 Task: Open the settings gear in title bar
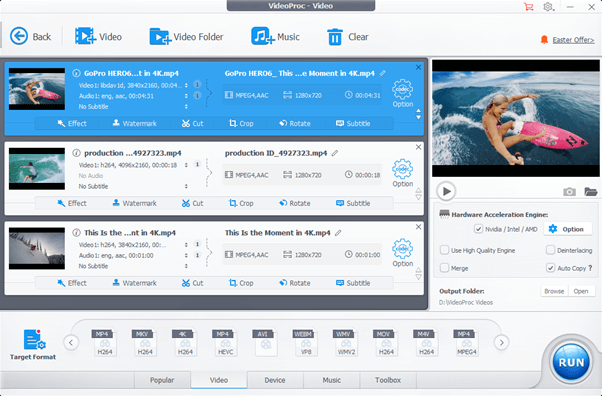pyautogui.click(x=548, y=7)
